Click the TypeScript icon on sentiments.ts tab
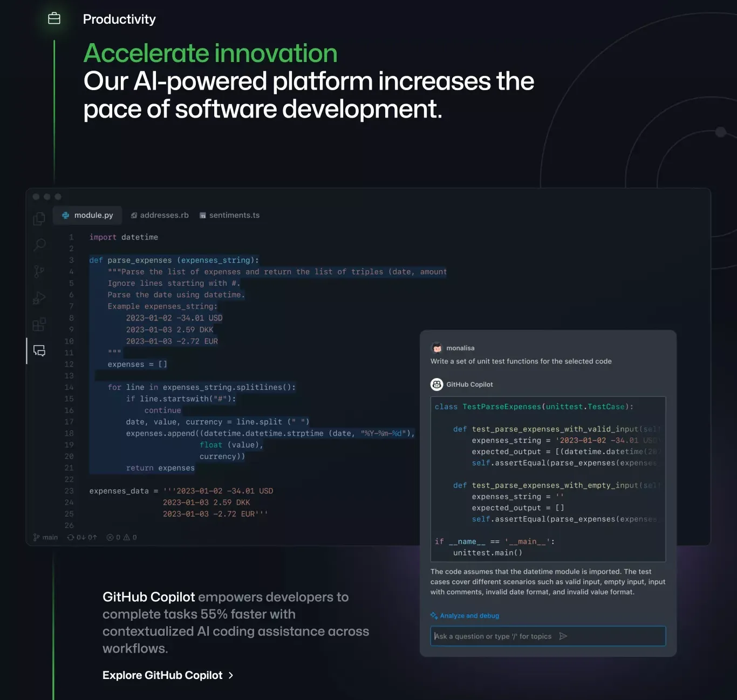The image size is (737, 700). click(203, 215)
